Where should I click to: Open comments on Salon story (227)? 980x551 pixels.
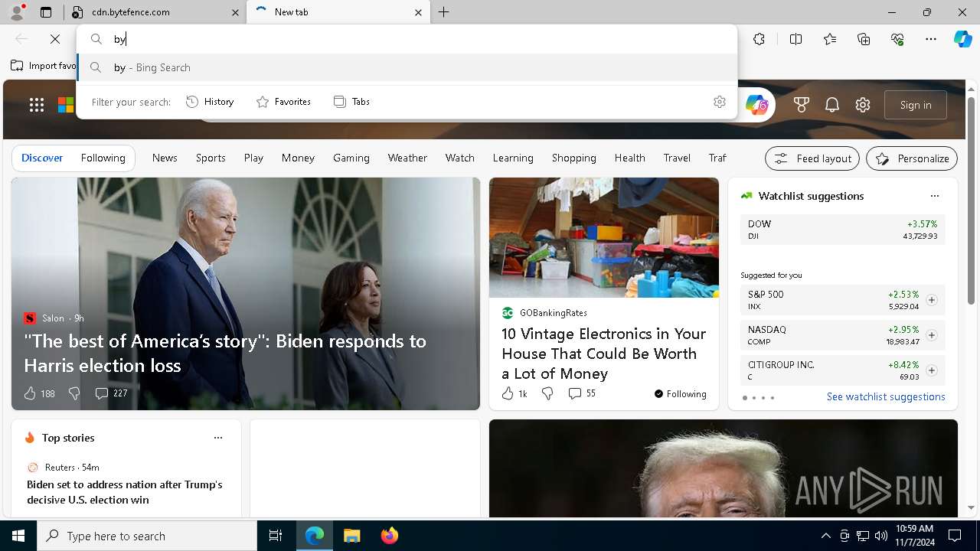(111, 393)
